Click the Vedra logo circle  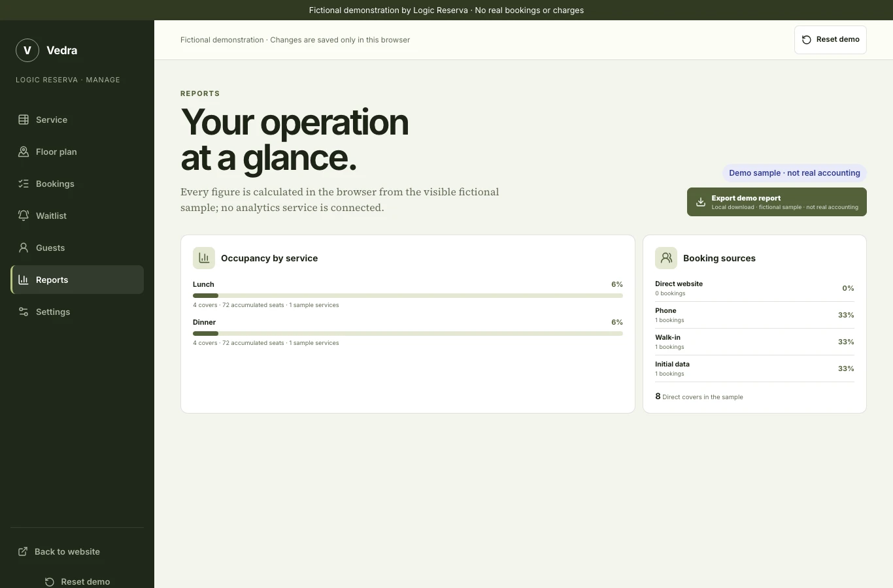tap(27, 50)
